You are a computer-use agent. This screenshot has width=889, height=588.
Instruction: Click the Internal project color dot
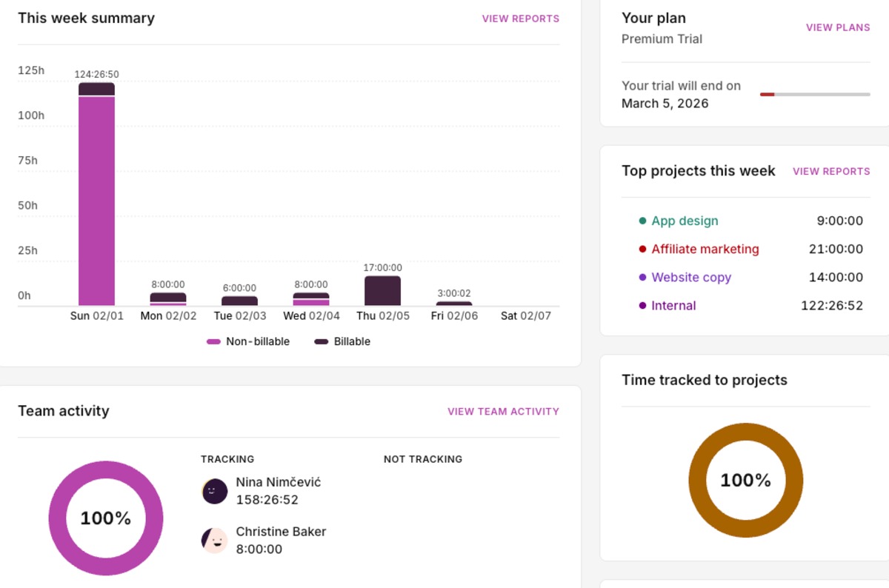644,305
